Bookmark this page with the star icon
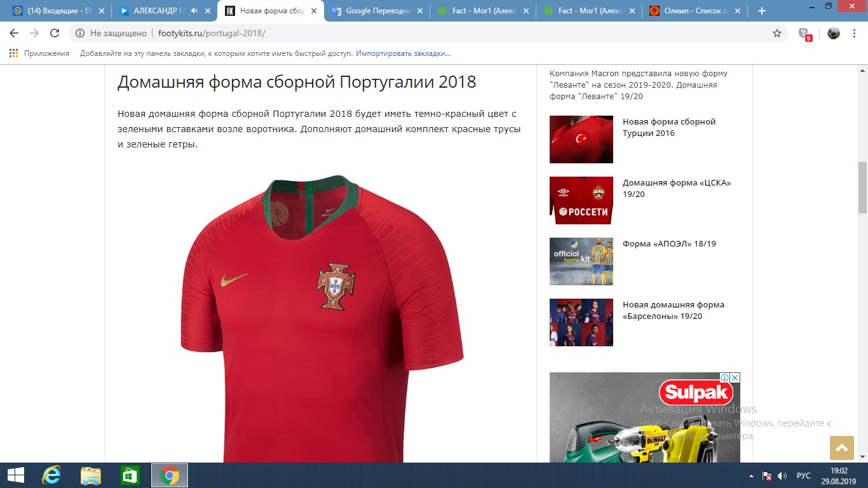Screen dimensions: 868x488 click(x=777, y=33)
